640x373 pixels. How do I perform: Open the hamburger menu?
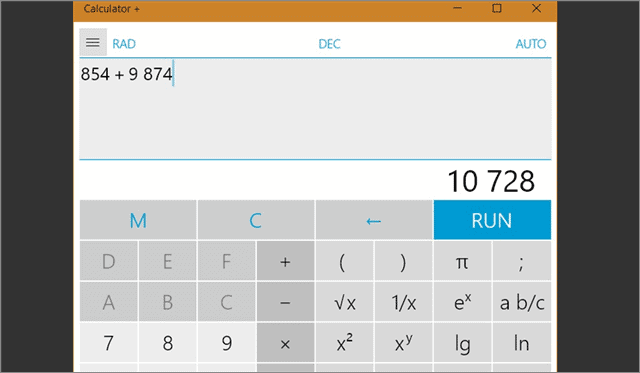point(93,42)
